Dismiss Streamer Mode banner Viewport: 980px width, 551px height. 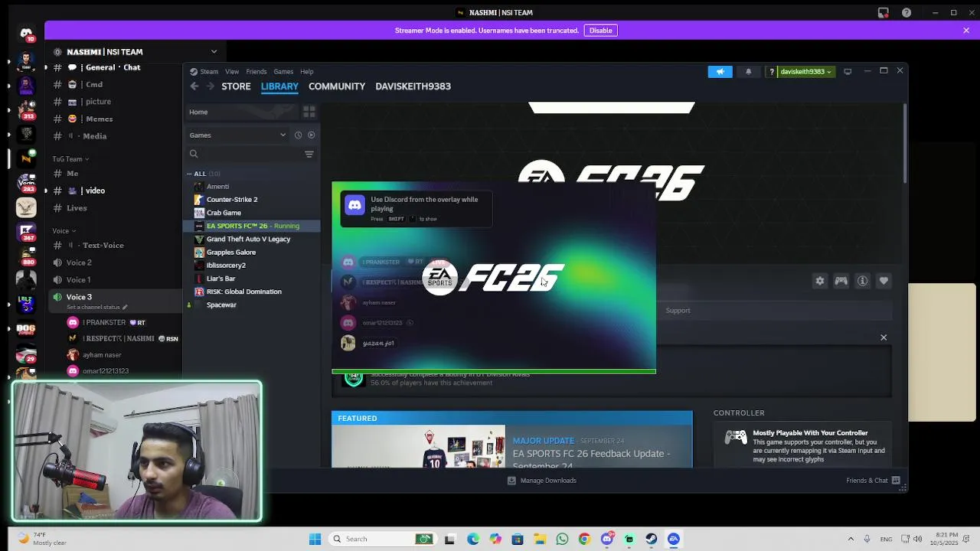(966, 31)
